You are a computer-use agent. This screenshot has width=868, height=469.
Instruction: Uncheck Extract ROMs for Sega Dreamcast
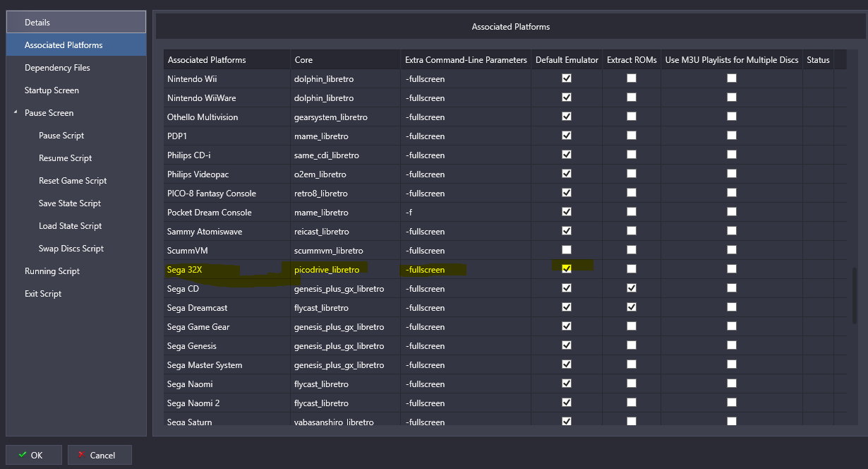[x=632, y=307]
